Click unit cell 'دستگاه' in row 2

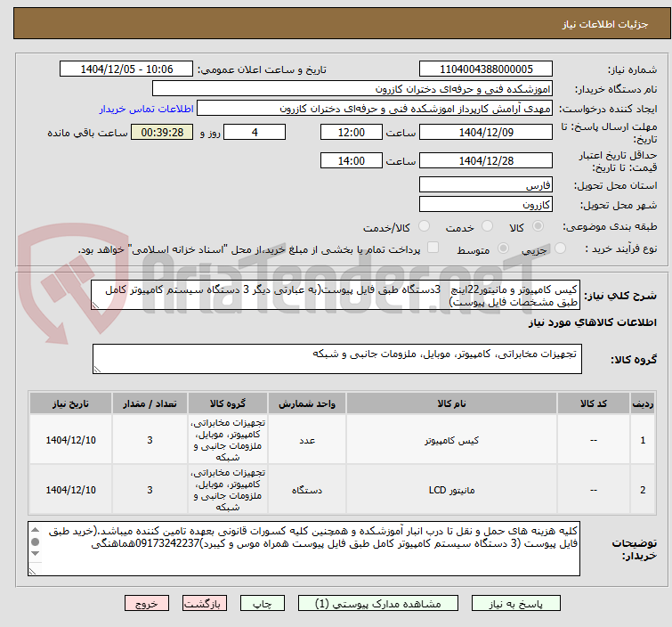coord(307,490)
